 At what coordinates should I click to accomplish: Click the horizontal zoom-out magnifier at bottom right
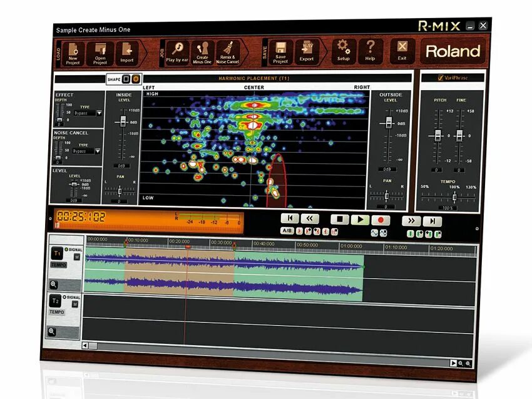coord(461,363)
